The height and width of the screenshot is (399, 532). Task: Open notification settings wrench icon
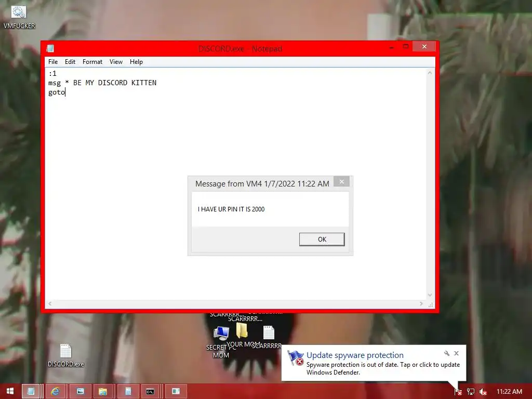point(447,353)
